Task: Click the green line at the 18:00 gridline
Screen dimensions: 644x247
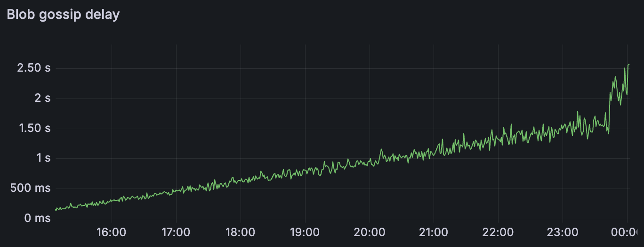Action: (x=241, y=180)
